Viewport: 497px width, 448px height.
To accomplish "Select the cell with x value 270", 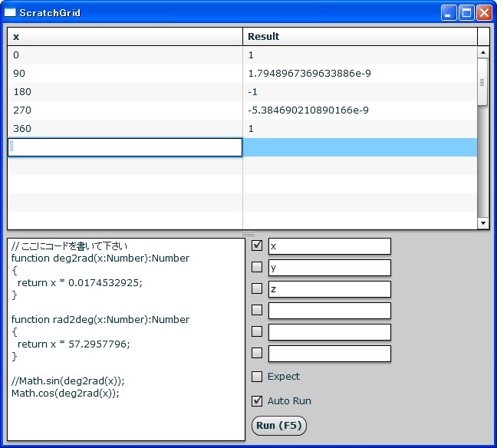I will click(125, 110).
